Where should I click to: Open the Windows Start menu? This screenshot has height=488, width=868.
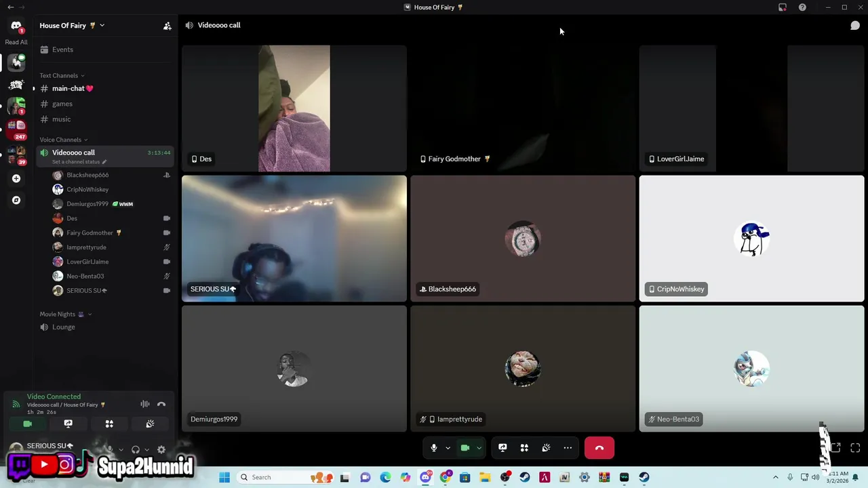point(224,477)
